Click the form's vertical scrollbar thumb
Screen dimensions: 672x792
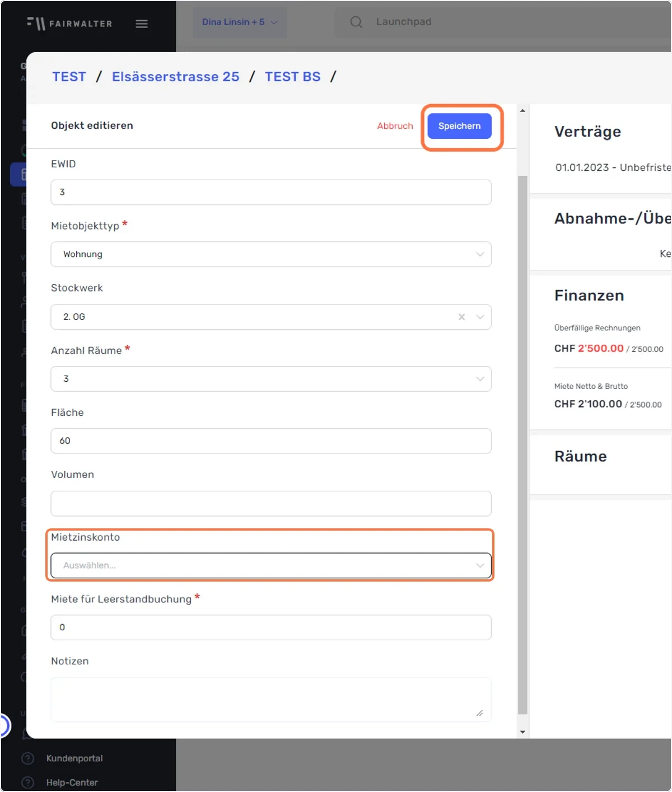522,445
